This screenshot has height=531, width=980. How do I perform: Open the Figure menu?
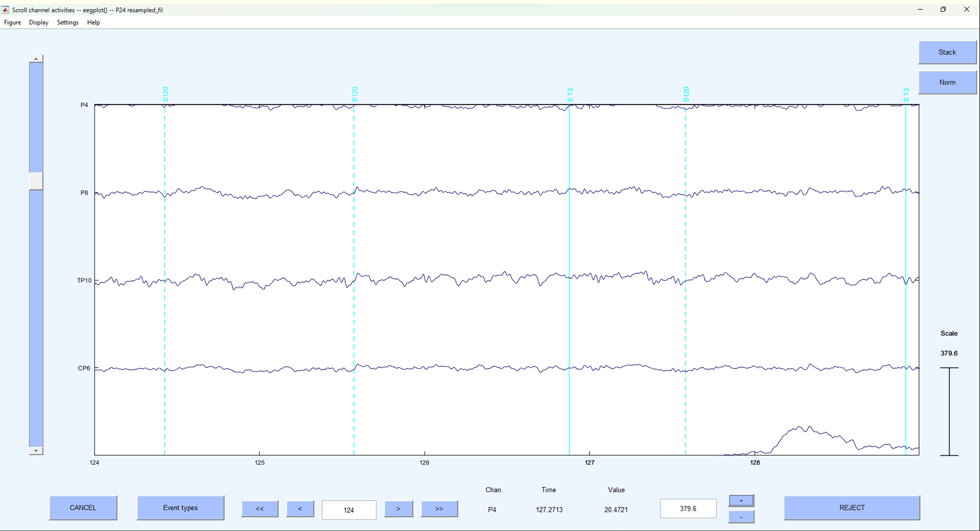[x=12, y=22]
